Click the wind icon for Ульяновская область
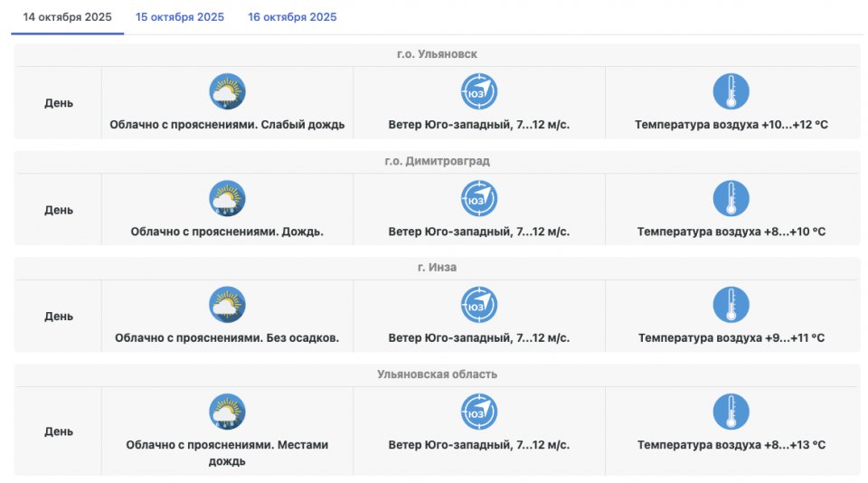The height and width of the screenshot is (483, 868). [x=479, y=412]
